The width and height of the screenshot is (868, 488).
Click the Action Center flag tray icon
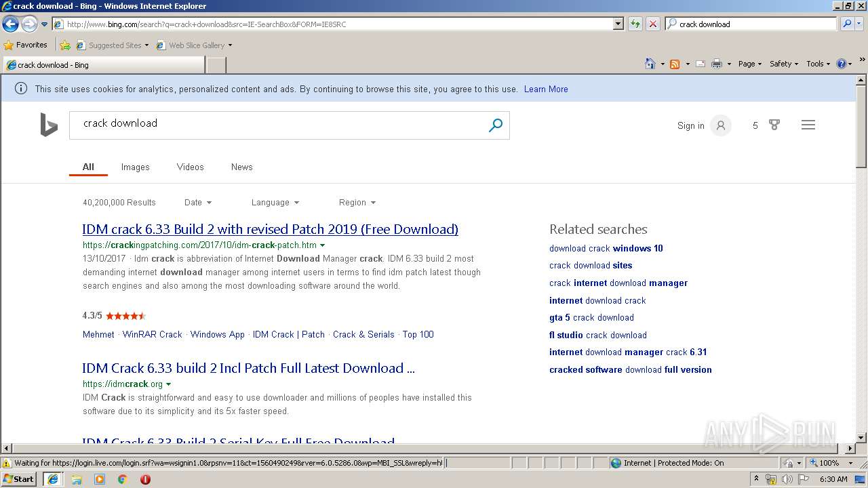click(803, 479)
